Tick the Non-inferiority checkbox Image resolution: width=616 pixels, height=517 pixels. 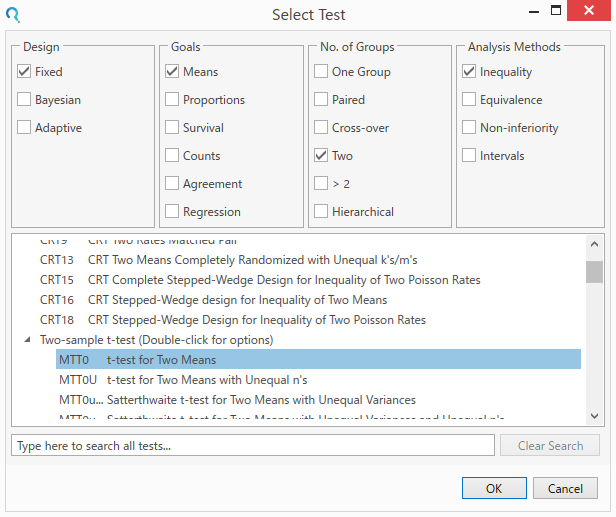coord(469,128)
